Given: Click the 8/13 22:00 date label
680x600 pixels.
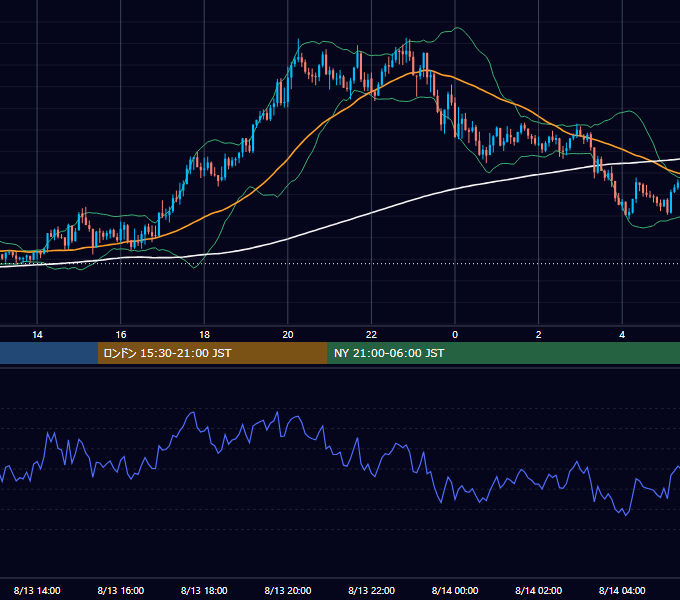Looking at the screenshot, I should pos(371,590).
